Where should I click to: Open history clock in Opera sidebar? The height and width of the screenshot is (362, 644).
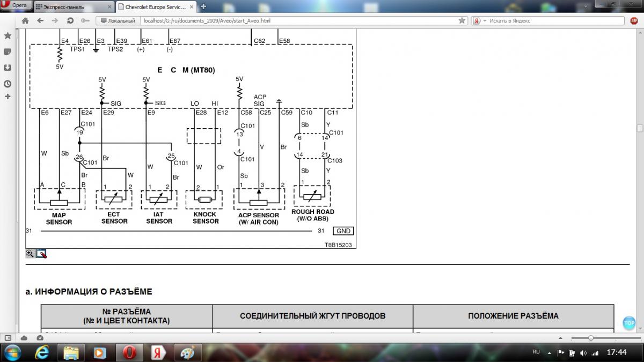pyautogui.click(x=8, y=84)
